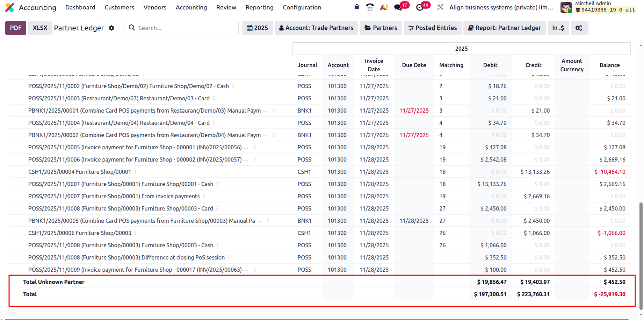Open the row menu for POSS/2025/11/0008 Cash

point(217,245)
